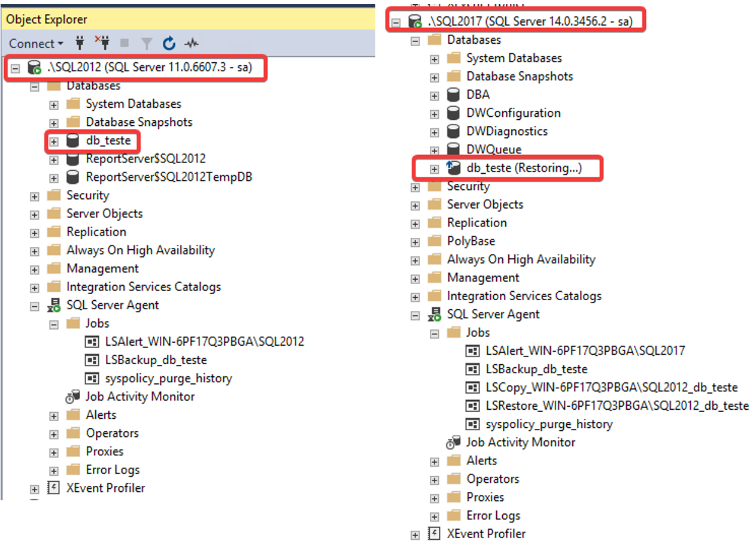756x544 pixels.
Task: Click the Disconnect plug icon with red X
Action: pos(101,43)
